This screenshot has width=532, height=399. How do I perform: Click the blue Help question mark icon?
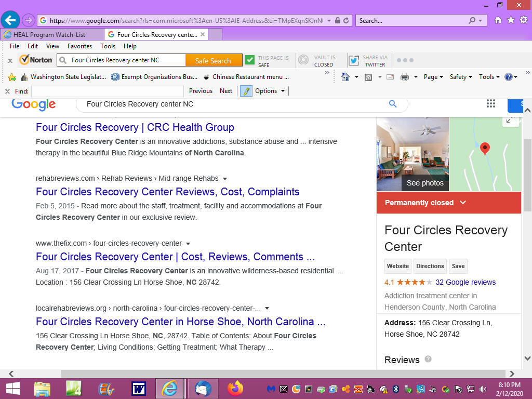pos(508,77)
